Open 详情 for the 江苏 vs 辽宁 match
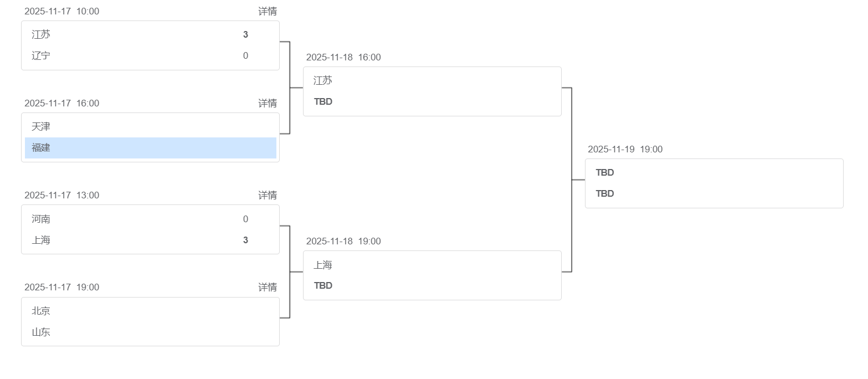 pos(268,11)
